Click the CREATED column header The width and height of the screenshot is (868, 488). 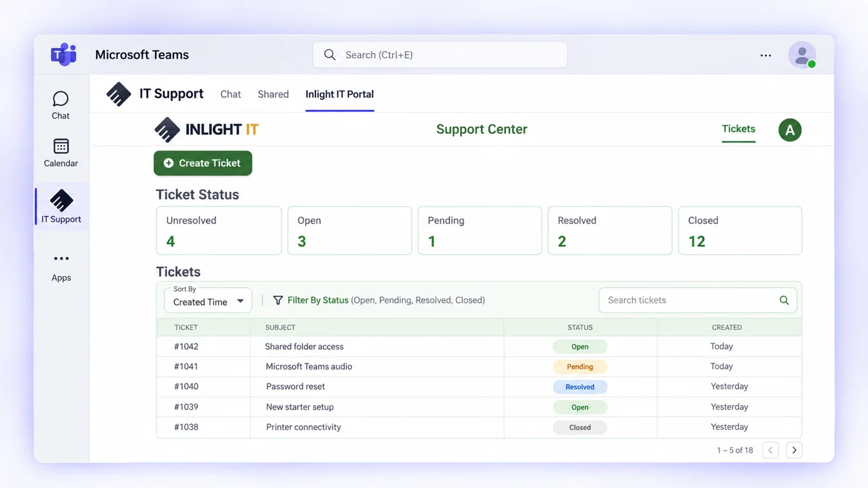coord(727,327)
